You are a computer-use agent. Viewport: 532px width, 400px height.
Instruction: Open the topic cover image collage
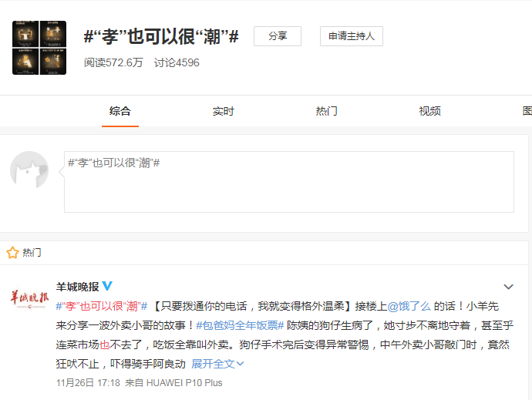pyautogui.click(x=39, y=48)
